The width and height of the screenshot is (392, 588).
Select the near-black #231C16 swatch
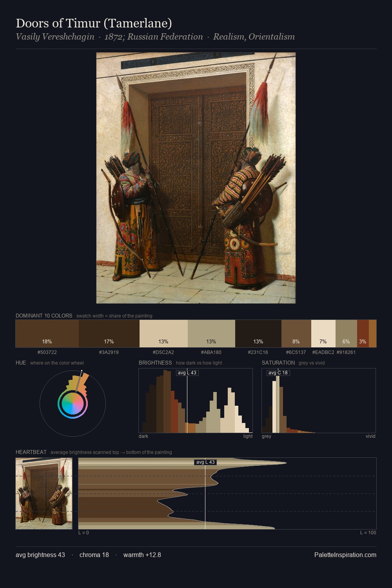258,334
